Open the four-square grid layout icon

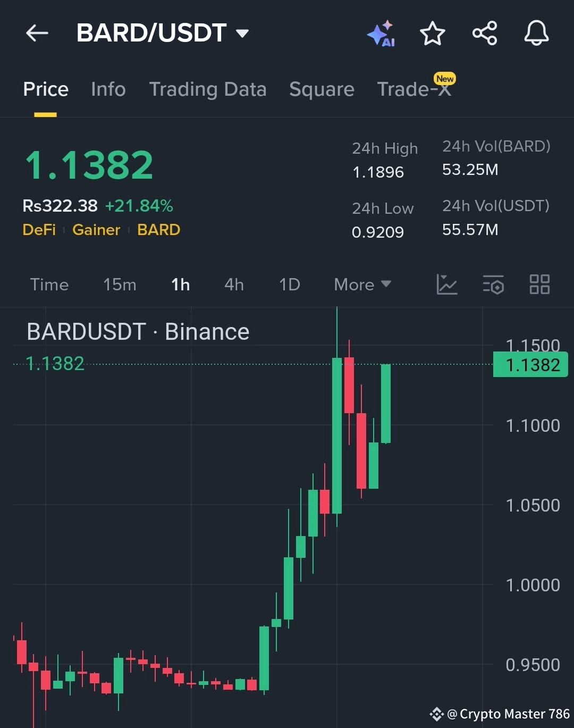point(539,284)
